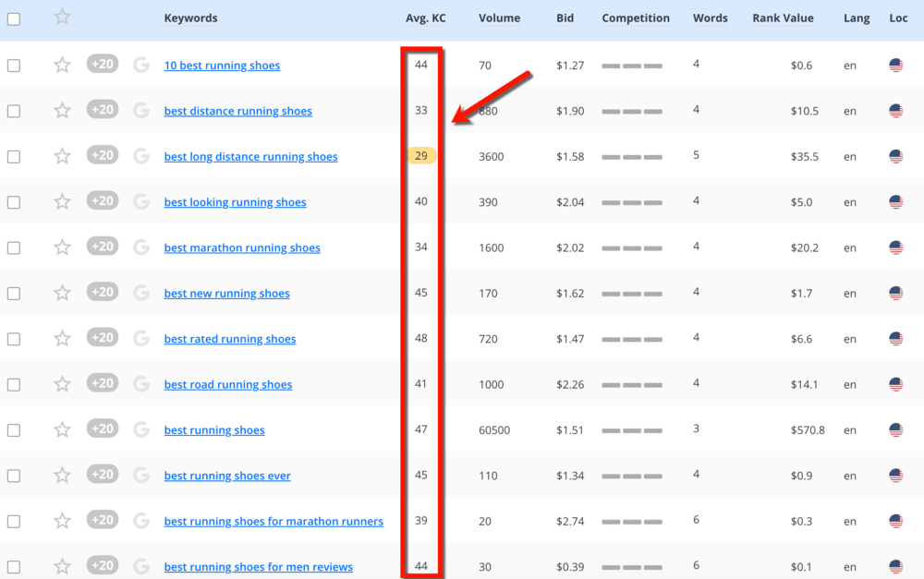The width and height of the screenshot is (924, 579).
Task: Star the best running shoes for marathon runners row
Action: [x=62, y=520]
